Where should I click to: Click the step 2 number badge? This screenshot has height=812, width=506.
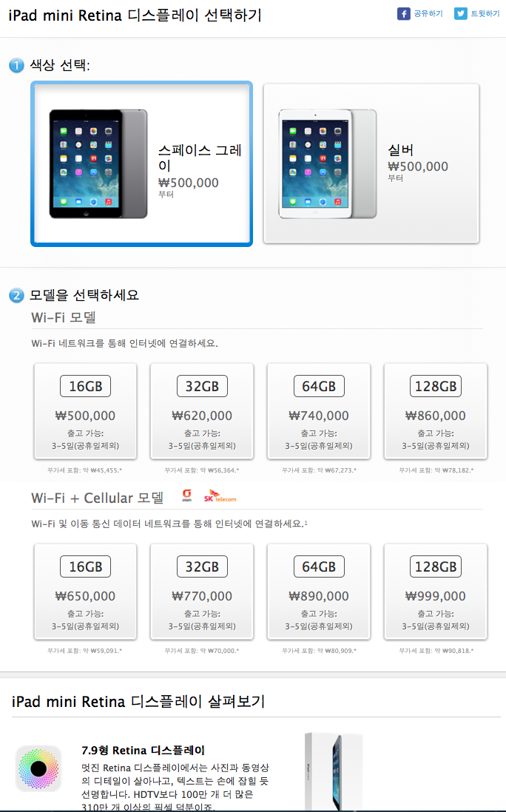16,296
